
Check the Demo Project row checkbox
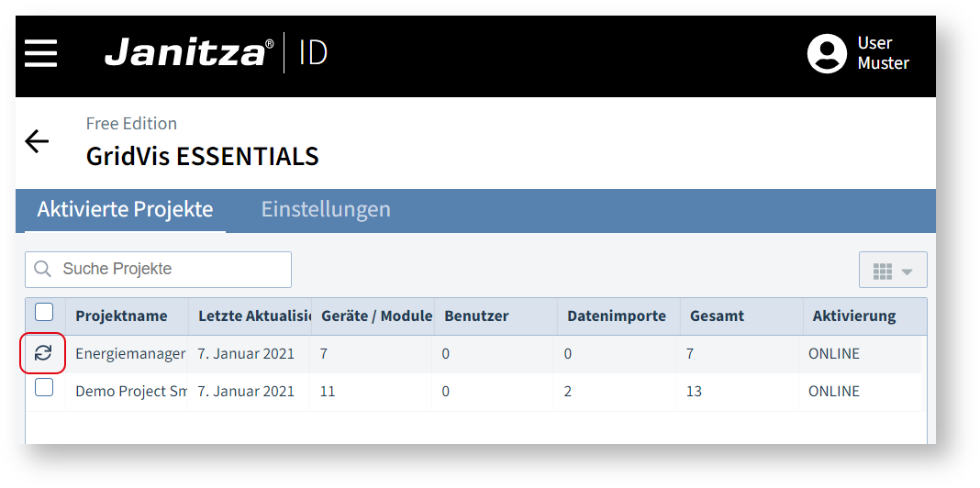click(x=44, y=388)
